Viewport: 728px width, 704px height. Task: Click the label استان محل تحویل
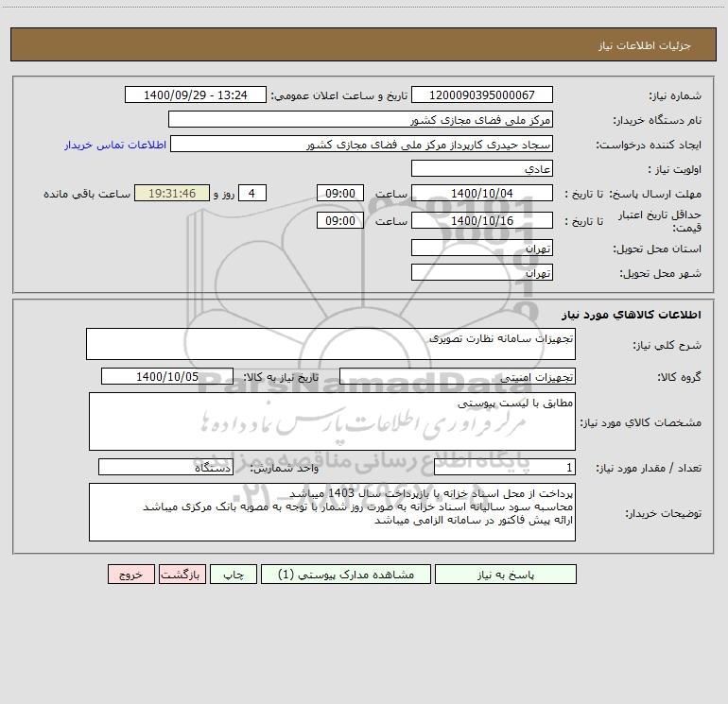tap(657, 249)
